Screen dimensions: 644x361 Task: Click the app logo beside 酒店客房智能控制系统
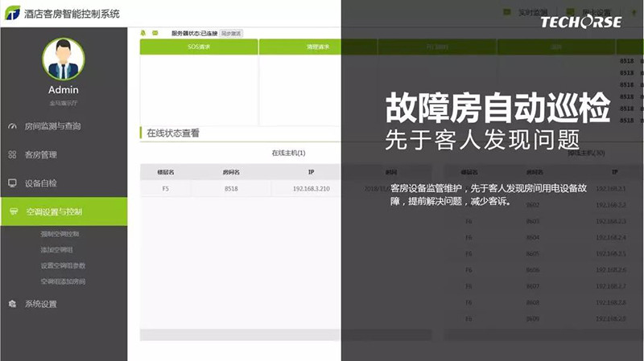12,12
